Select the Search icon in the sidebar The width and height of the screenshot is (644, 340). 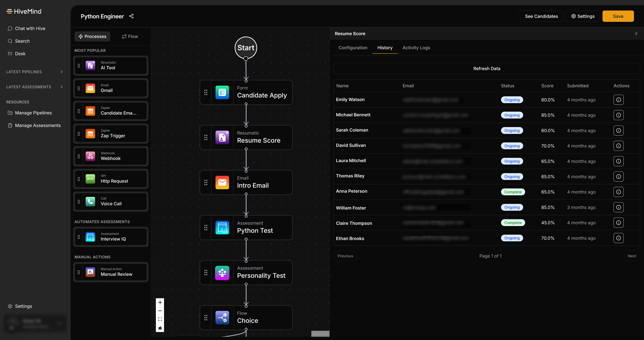[22, 41]
